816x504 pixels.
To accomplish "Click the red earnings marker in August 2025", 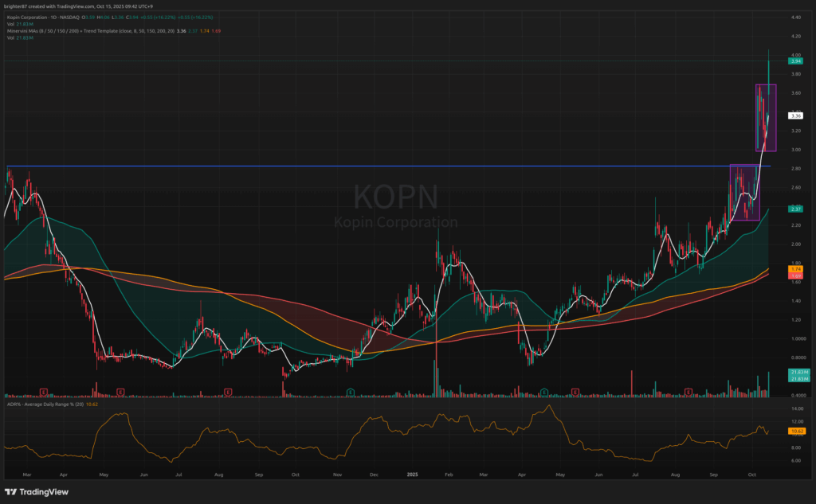I will pos(688,392).
